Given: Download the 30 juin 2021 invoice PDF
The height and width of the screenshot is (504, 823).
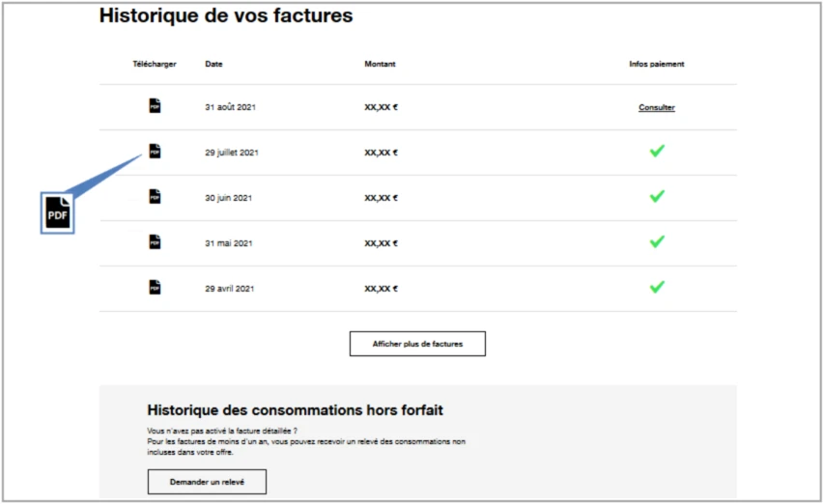Looking at the screenshot, I should coord(155,197).
